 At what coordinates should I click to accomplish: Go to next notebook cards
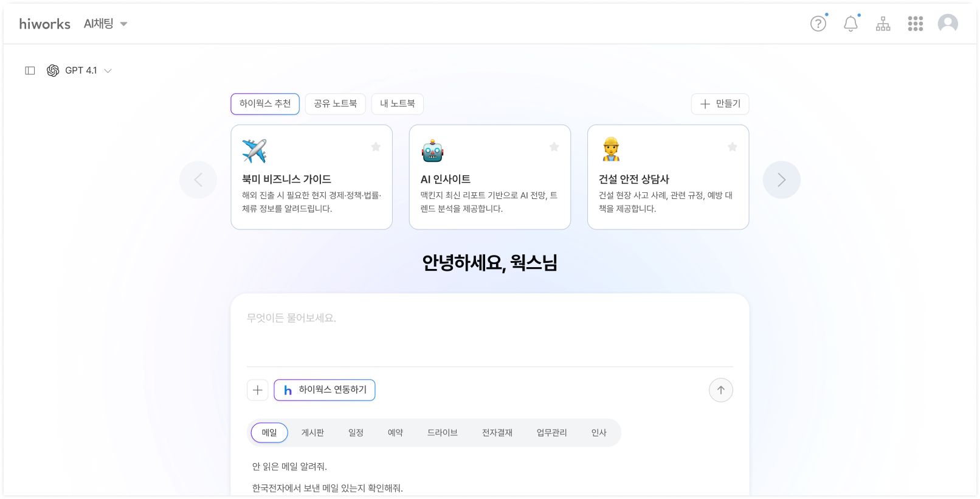click(782, 180)
